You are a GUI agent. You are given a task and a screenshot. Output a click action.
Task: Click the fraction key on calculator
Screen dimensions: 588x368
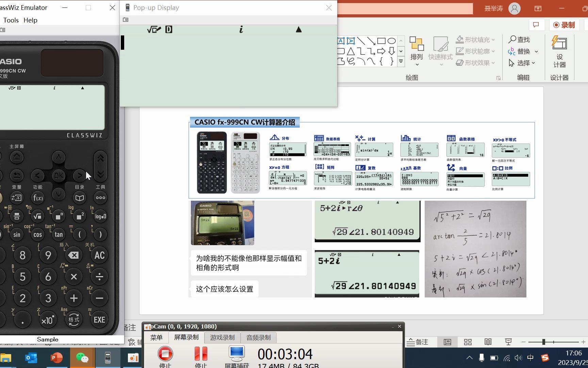click(x=17, y=216)
